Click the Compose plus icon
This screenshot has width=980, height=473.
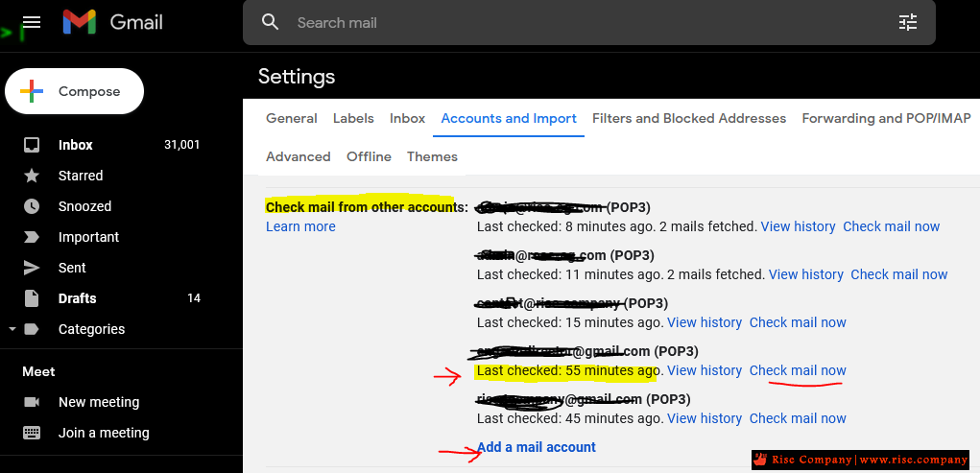32,91
